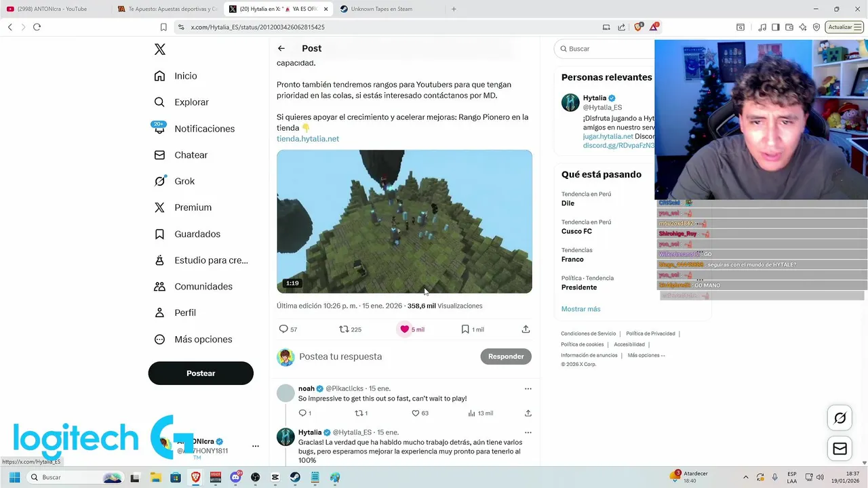Go back using the Post arrow

tap(281, 48)
